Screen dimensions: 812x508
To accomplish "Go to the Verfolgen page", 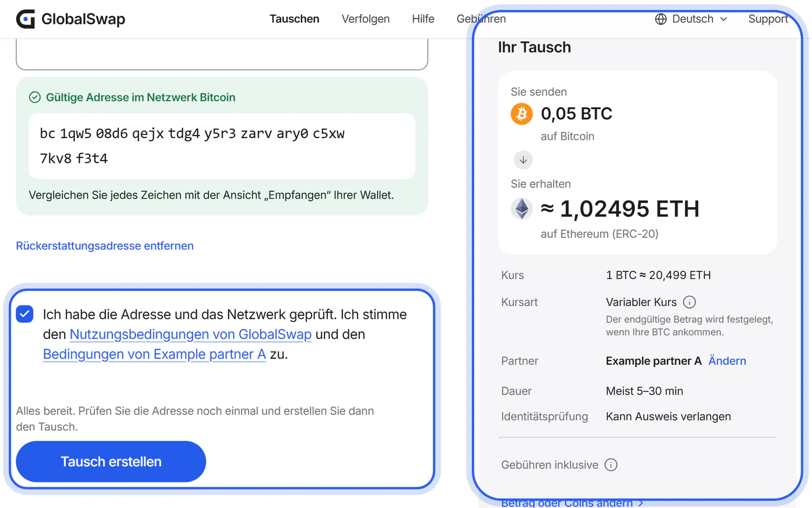I will [x=366, y=19].
